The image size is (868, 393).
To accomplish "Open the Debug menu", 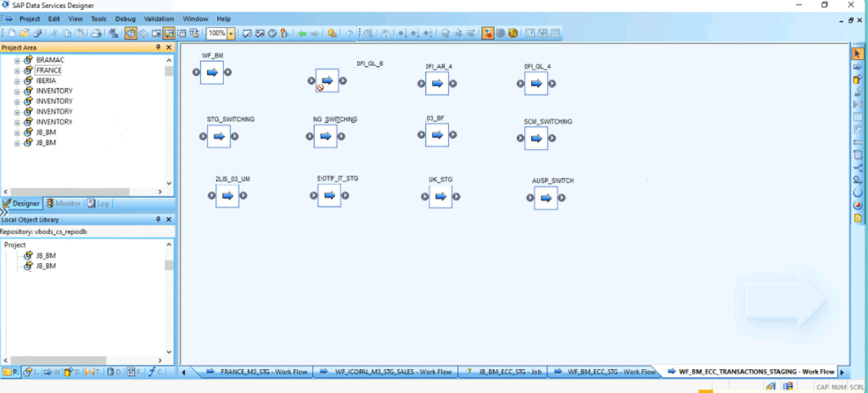I will point(125,19).
